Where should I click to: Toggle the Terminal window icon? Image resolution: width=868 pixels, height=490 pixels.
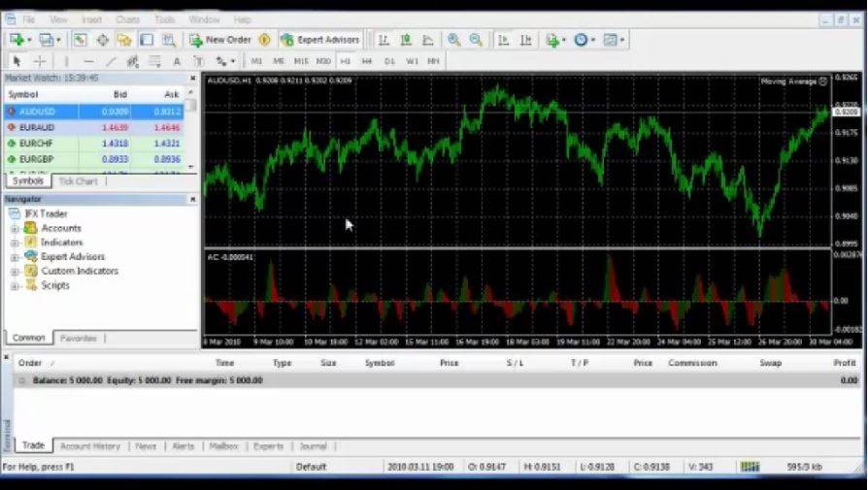point(147,40)
